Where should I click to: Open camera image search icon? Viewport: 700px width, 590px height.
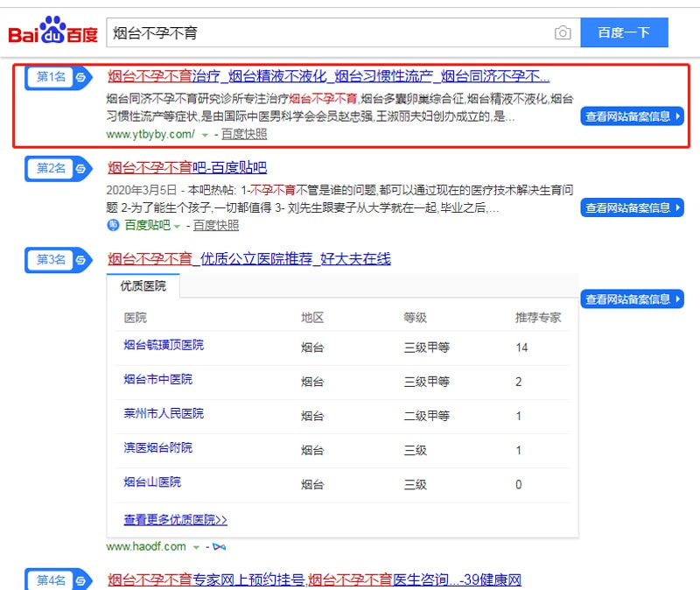click(x=563, y=32)
